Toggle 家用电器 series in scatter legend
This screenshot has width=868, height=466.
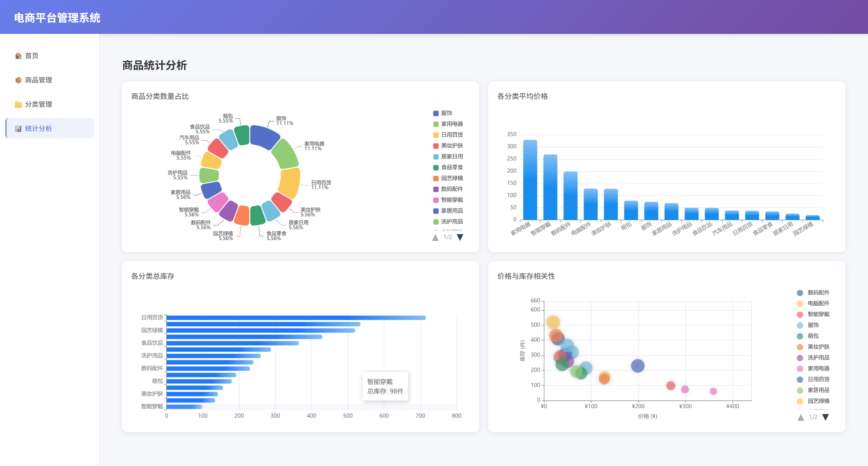pyautogui.click(x=813, y=369)
